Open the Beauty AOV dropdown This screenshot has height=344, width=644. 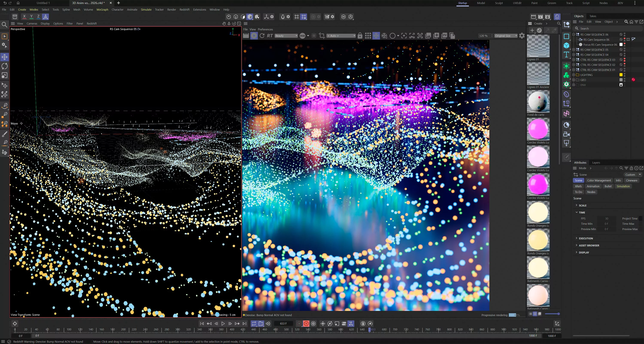click(286, 36)
